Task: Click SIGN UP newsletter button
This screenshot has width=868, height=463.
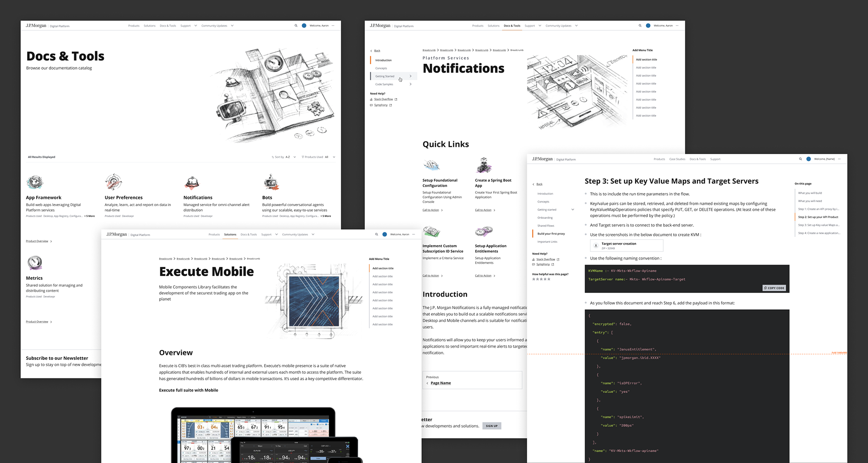Action: [x=492, y=426]
